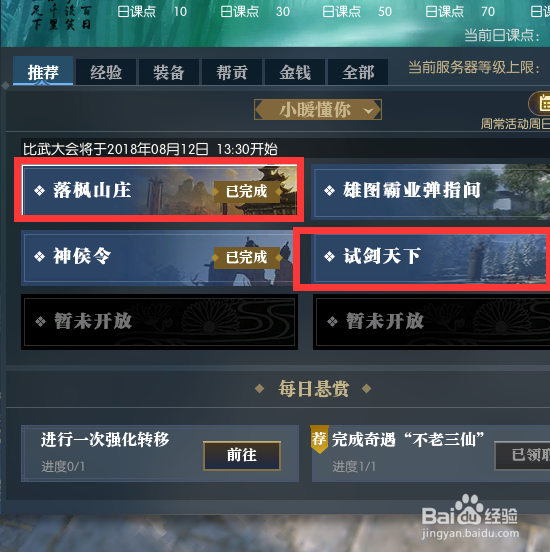
Task: Open the 雄图霸业弹指间 activity banner
Action: click(431, 191)
